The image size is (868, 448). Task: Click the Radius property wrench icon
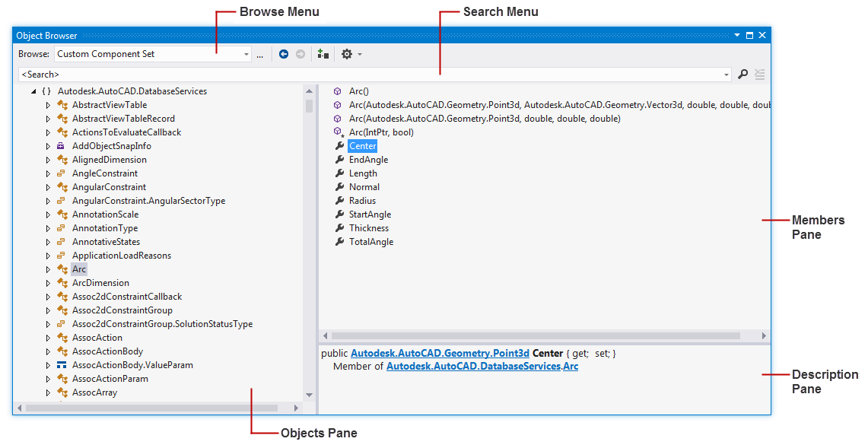[339, 201]
